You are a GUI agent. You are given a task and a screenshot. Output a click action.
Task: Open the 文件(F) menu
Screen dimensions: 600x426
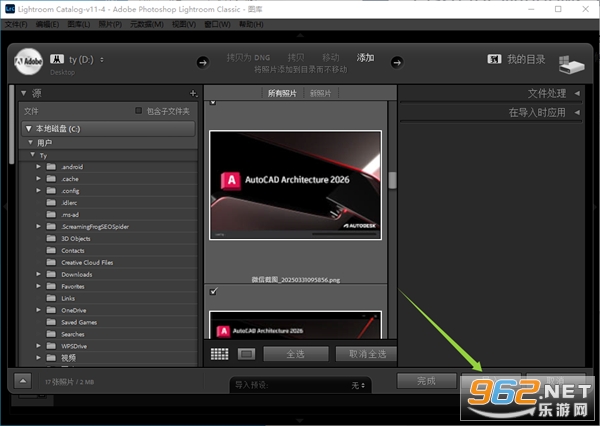[x=16, y=24]
